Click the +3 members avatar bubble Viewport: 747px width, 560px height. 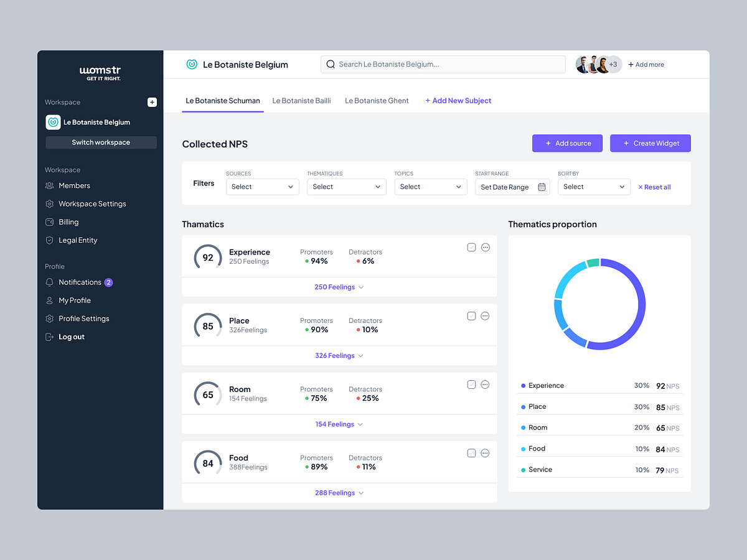click(613, 64)
